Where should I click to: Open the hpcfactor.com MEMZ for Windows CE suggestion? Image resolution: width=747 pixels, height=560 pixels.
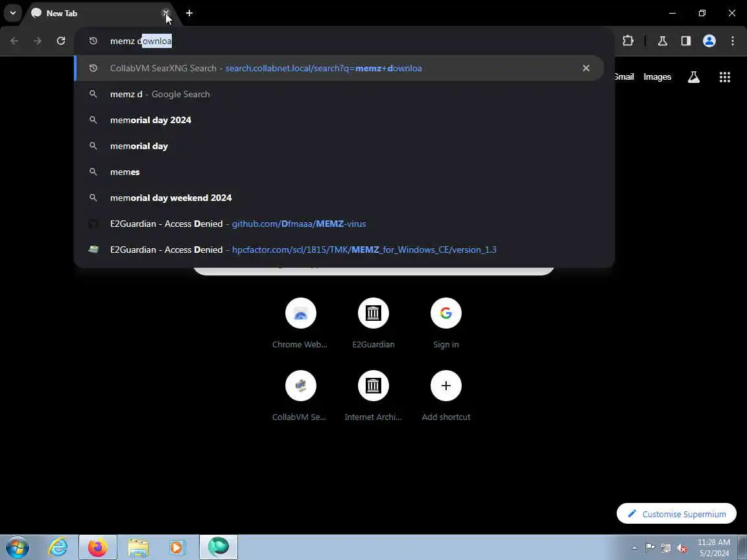point(339,250)
